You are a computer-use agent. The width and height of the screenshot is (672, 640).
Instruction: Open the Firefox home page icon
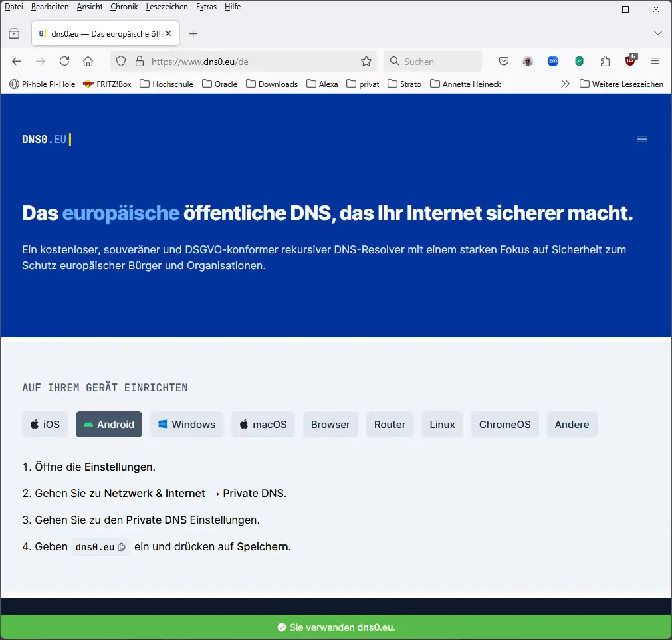pos(88,62)
